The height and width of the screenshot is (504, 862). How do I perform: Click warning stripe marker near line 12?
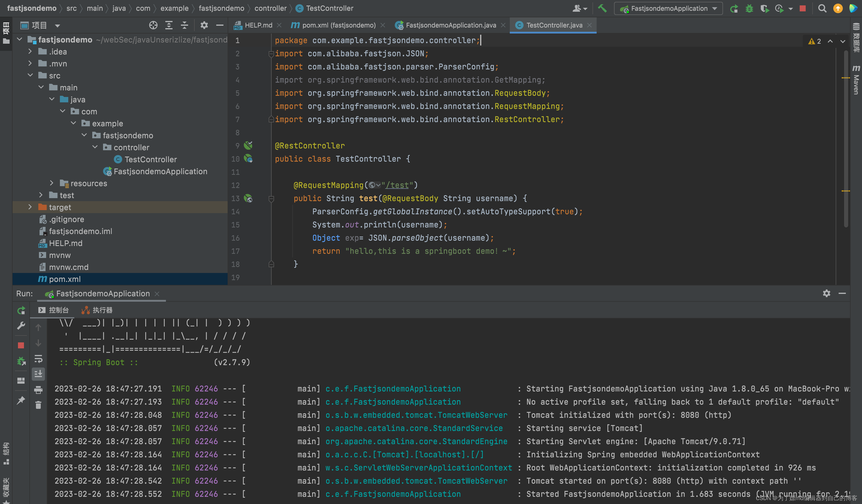(x=846, y=191)
